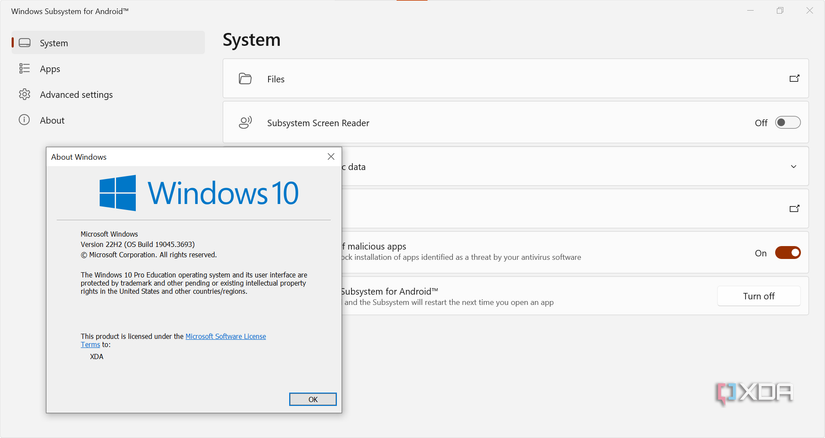825x438 pixels.
Task: Disable the malicious apps blocking toggle
Action: [x=788, y=253]
